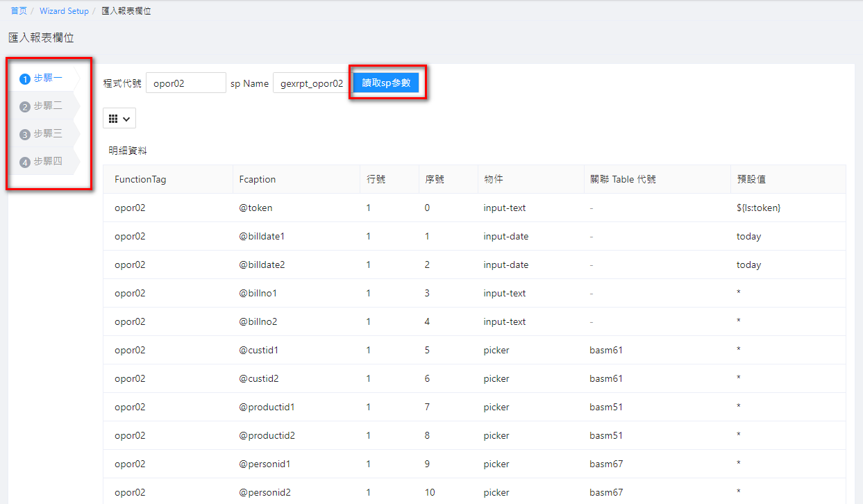Click the step 3 number circle icon
Viewport: 863px width, 504px height.
tap(25, 135)
